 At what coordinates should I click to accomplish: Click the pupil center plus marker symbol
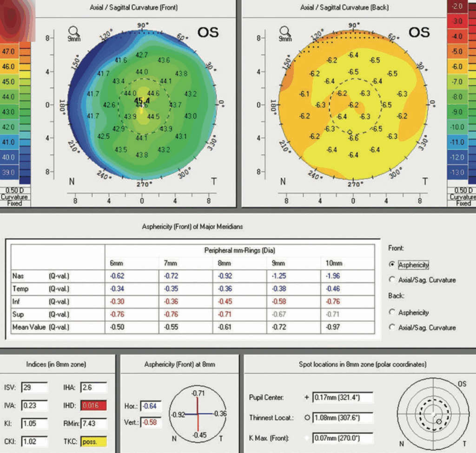(x=306, y=398)
